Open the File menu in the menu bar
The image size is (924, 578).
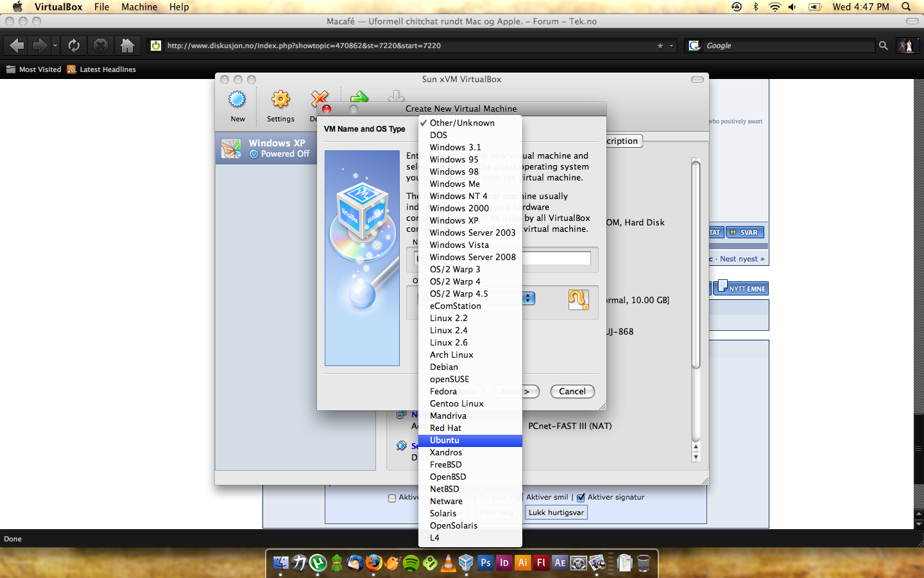click(101, 7)
